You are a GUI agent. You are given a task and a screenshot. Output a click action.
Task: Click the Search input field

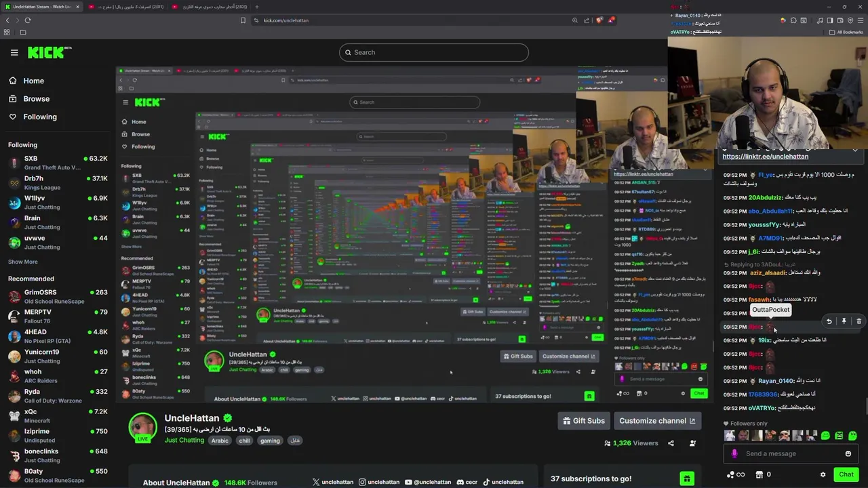[434, 52]
